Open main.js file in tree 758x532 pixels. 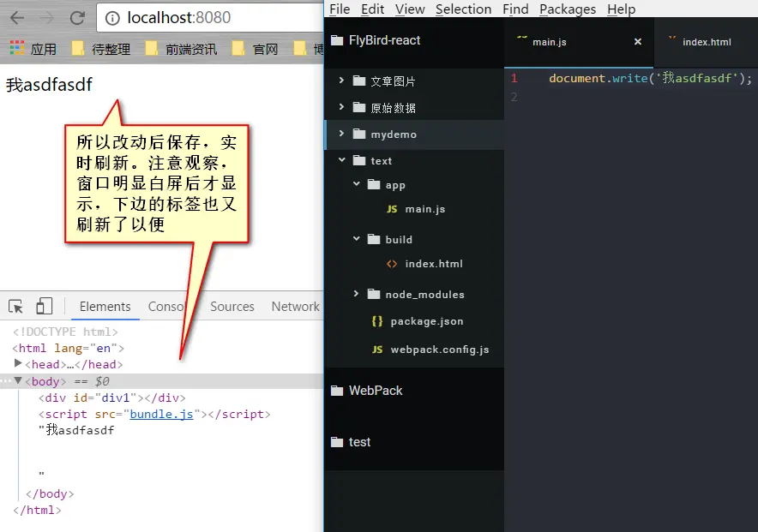pyautogui.click(x=425, y=209)
